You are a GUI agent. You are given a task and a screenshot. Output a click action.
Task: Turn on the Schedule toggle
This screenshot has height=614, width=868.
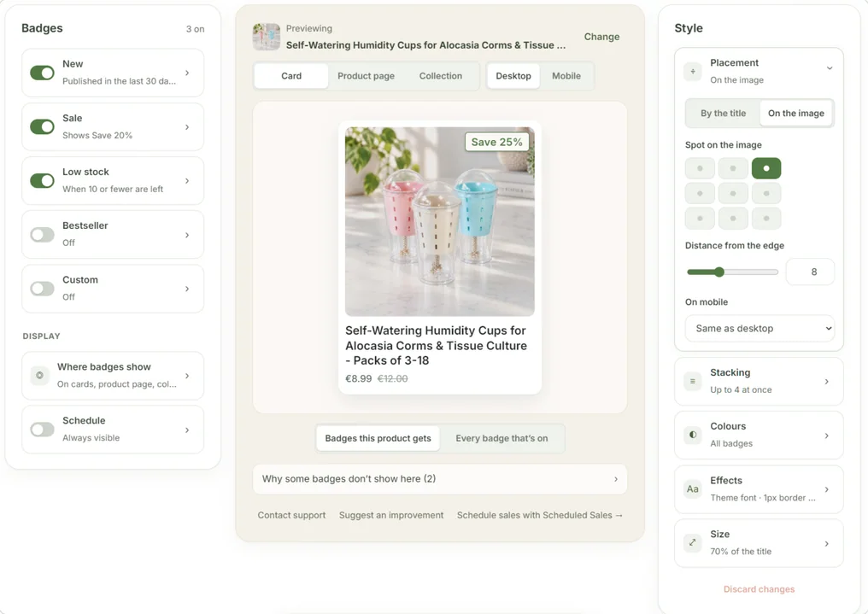coord(42,430)
